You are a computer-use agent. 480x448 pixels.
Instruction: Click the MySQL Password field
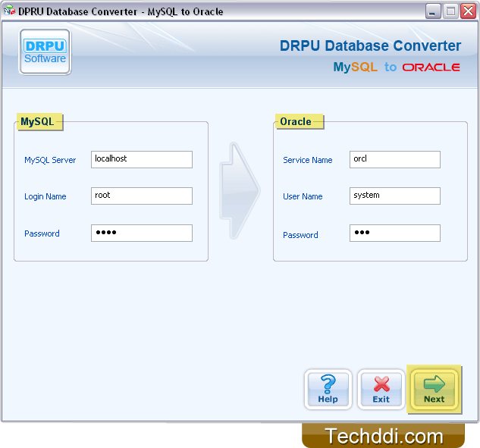142,233
